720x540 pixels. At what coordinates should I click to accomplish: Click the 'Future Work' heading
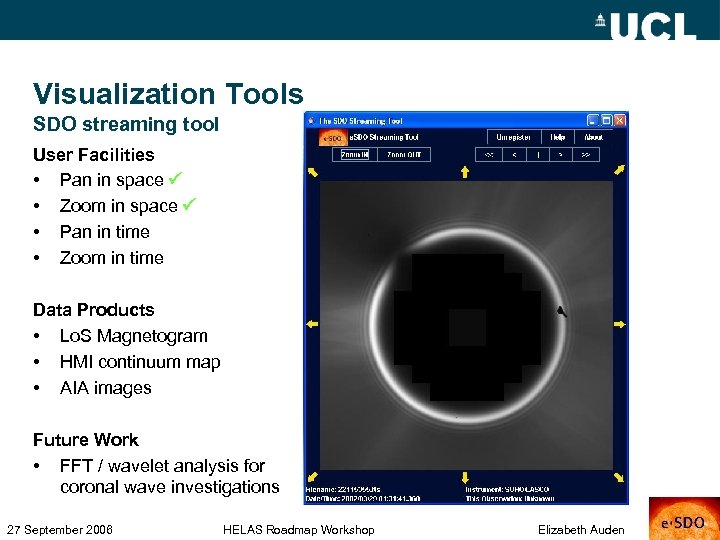point(86,440)
